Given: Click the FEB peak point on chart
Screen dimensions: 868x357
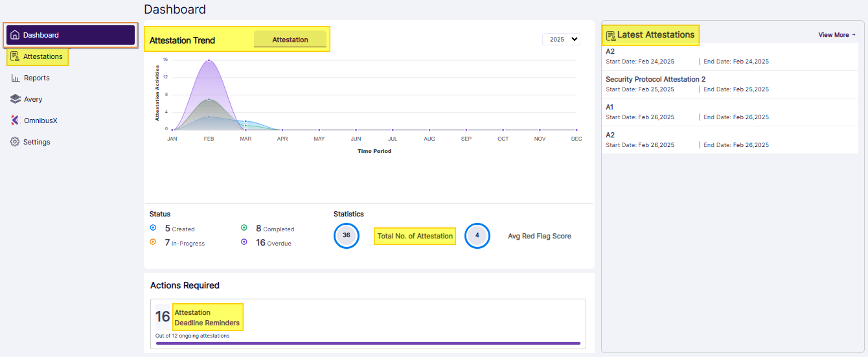Looking at the screenshot, I should point(209,60).
